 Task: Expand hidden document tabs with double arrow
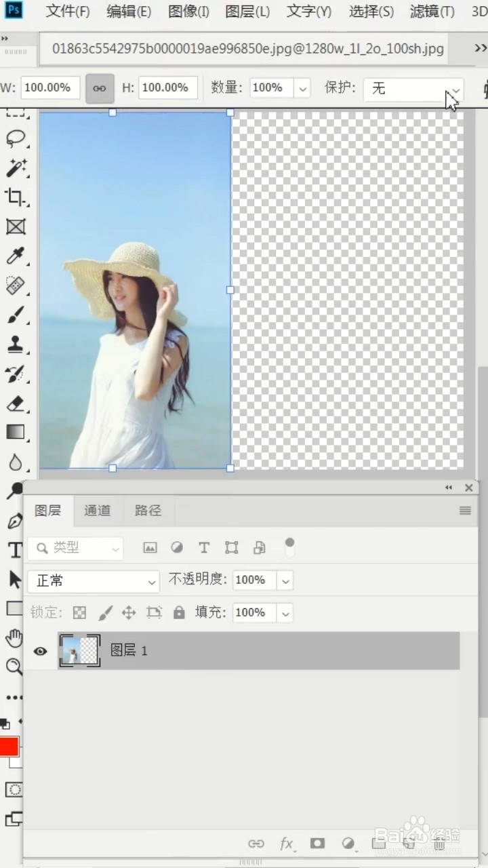pyautogui.click(x=481, y=48)
